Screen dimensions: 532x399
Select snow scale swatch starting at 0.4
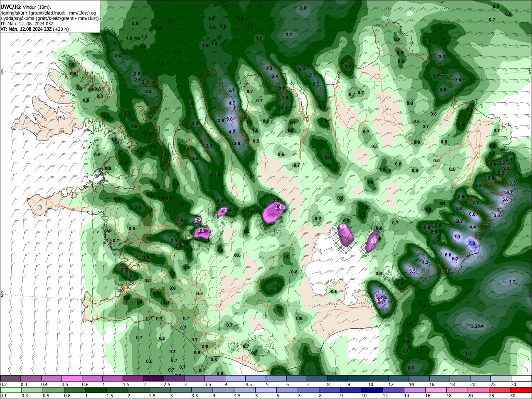point(51,379)
